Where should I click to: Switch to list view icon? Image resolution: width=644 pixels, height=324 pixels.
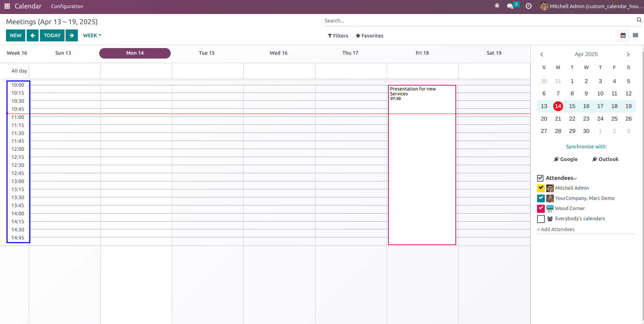635,35
